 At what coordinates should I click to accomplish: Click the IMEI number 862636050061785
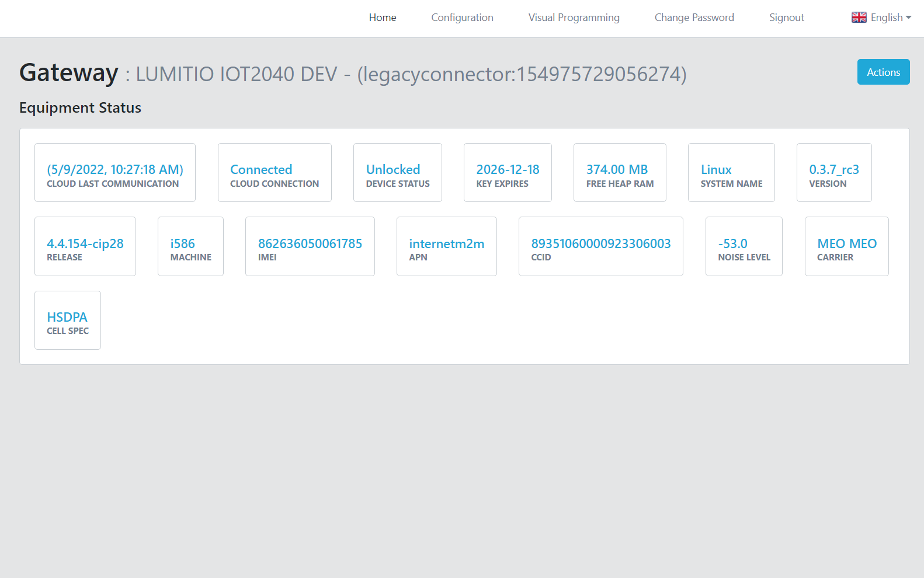pyautogui.click(x=310, y=243)
